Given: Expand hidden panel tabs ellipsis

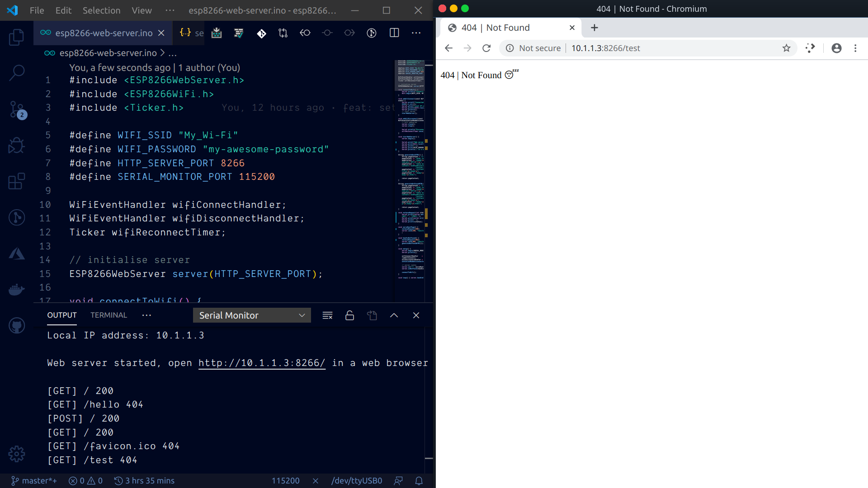Looking at the screenshot, I should 146,315.
